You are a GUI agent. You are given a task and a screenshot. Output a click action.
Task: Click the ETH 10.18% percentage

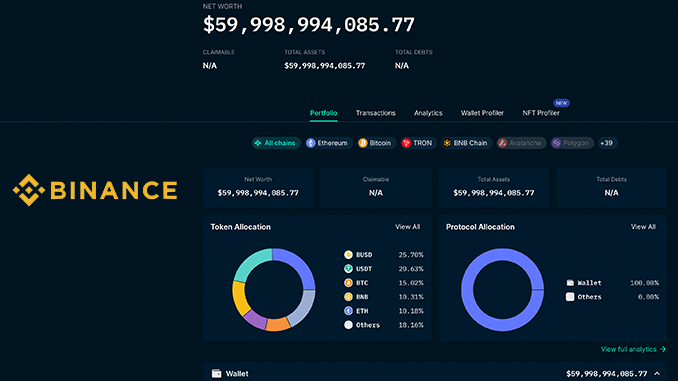click(411, 311)
